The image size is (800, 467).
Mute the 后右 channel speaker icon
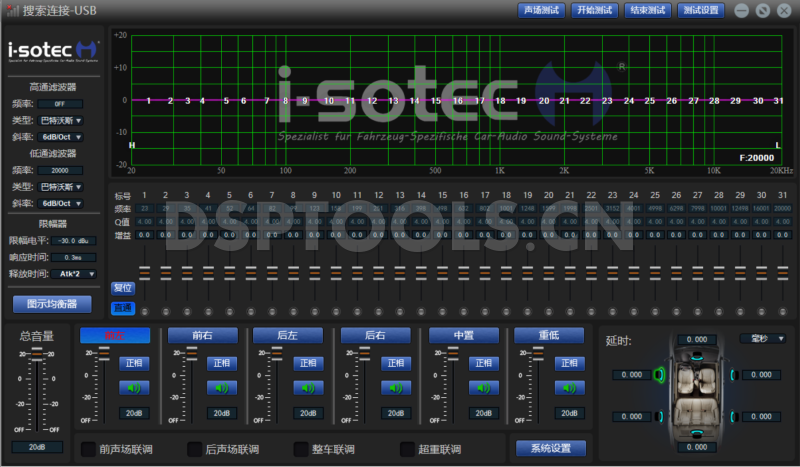(396, 388)
